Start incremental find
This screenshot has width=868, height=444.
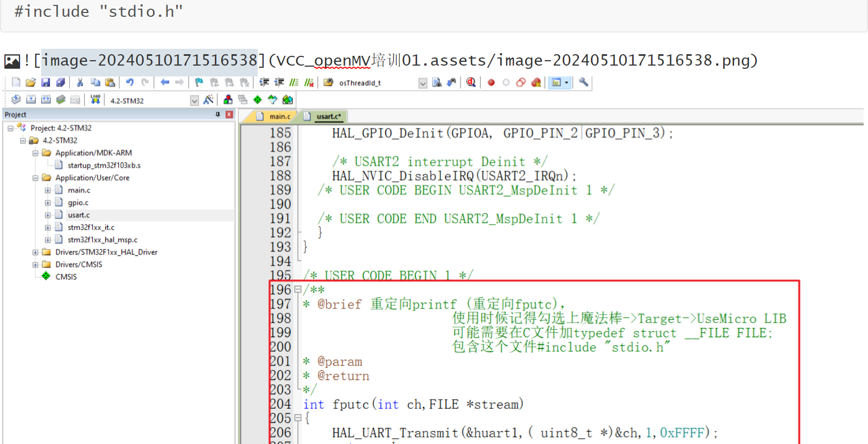tap(451, 82)
